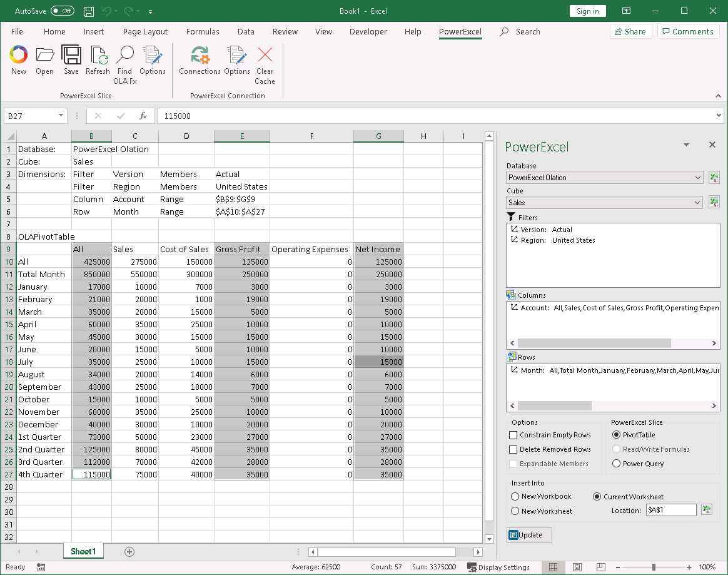The height and width of the screenshot is (575, 728).
Task: Open the Name Box dropdown arrow
Action: (61, 116)
